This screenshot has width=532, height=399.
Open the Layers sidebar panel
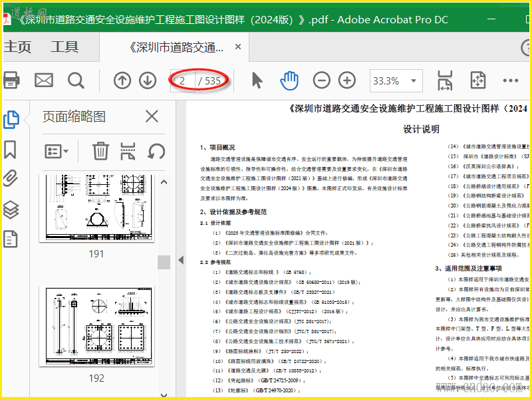coord(11,209)
